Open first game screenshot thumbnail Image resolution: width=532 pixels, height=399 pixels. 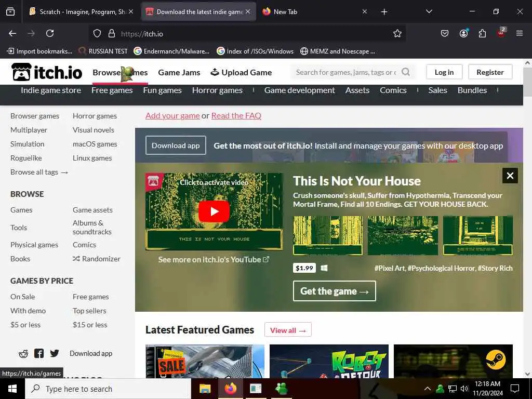[328, 235]
